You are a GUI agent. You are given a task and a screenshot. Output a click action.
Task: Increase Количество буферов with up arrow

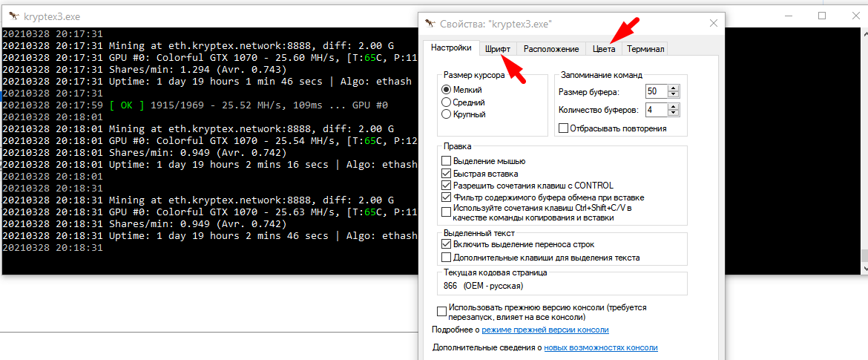point(673,106)
